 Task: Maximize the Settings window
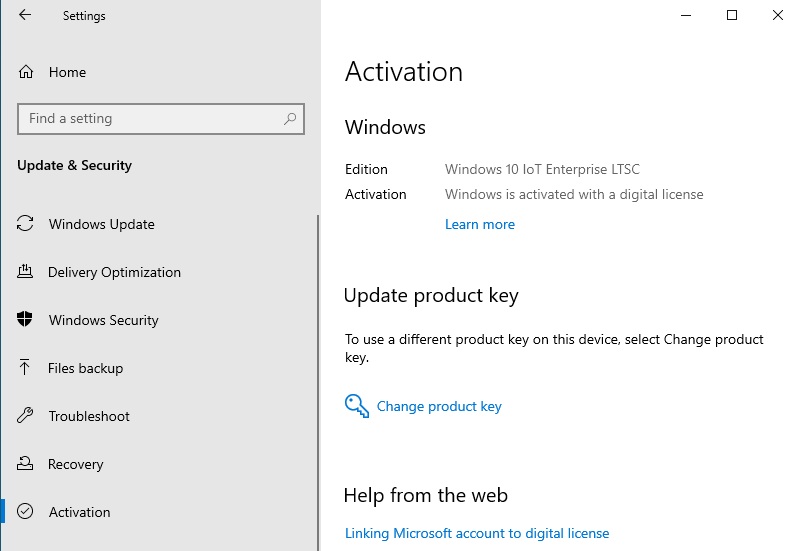tap(732, 16)
